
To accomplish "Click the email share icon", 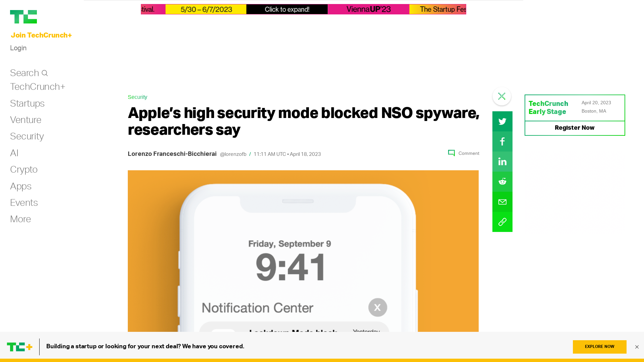I will [502, 201].
